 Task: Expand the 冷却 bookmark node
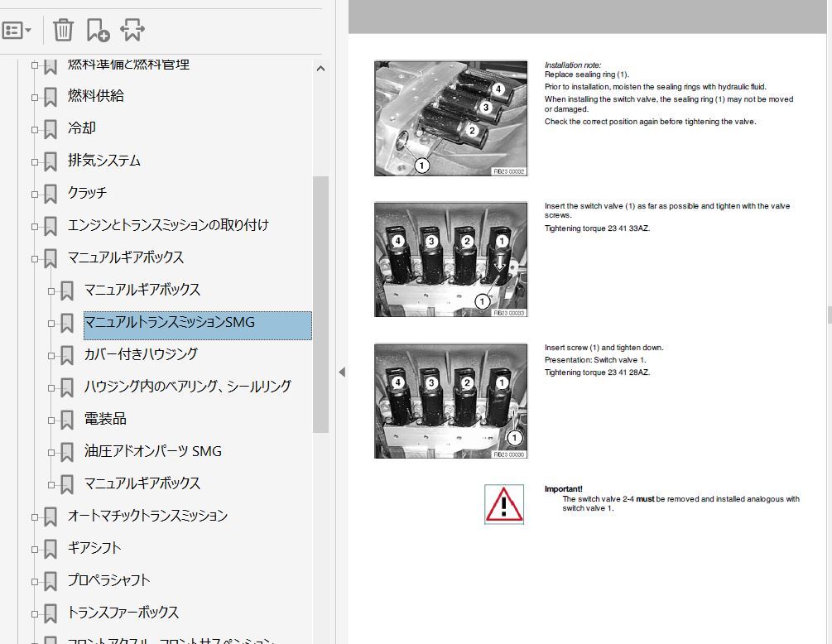[x=35, y=129]
